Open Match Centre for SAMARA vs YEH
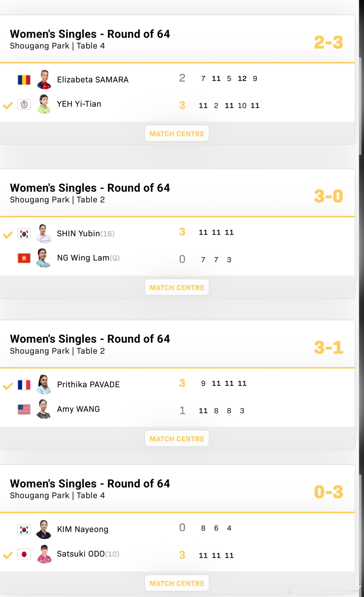Screen dimensions: 364x597 [177, 133]
